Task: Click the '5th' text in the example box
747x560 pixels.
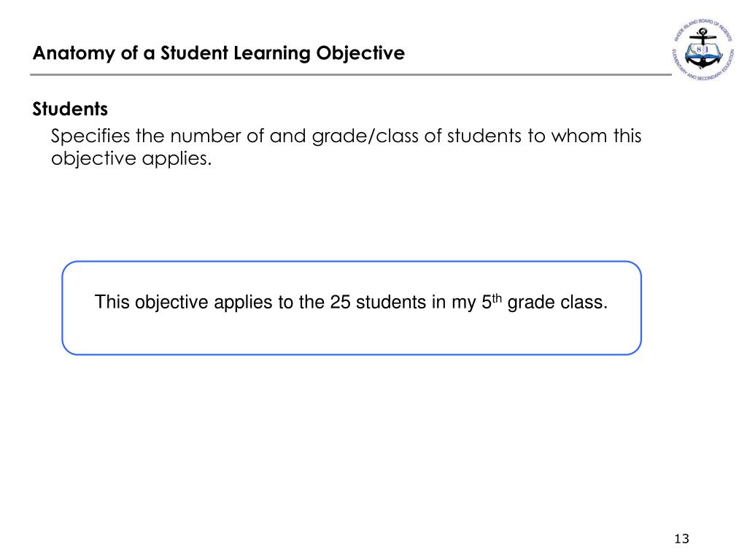Action: (x=492, y=301)
